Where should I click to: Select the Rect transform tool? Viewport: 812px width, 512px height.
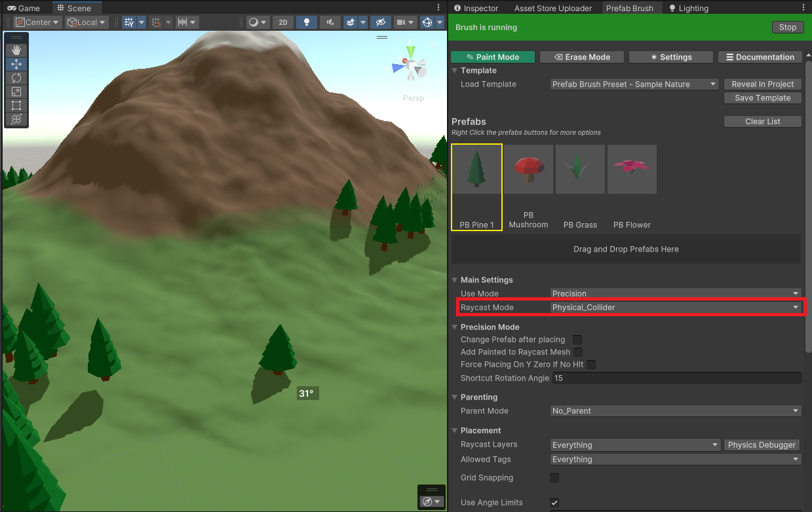(16, 105)
